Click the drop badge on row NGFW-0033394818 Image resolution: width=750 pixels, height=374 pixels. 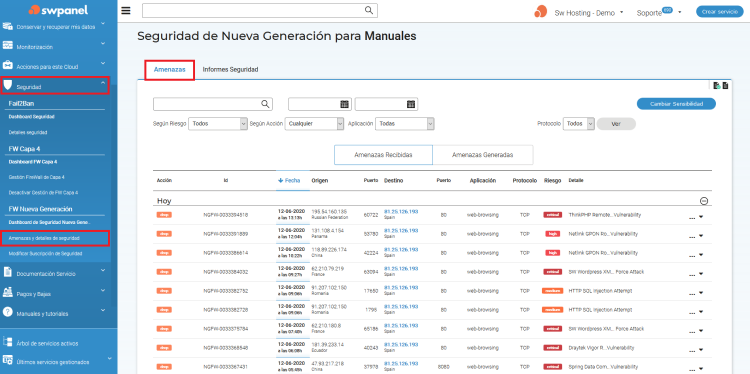164,215
